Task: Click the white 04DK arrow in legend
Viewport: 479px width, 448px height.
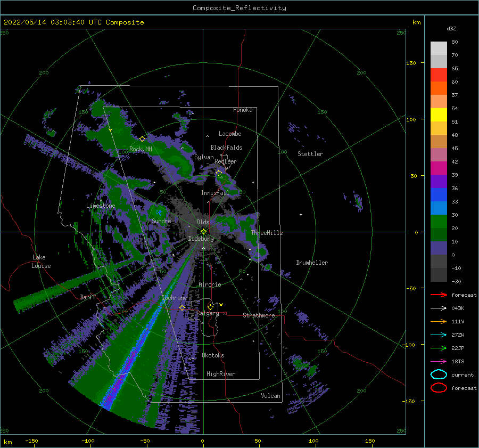Action: (x=439, y=308)
